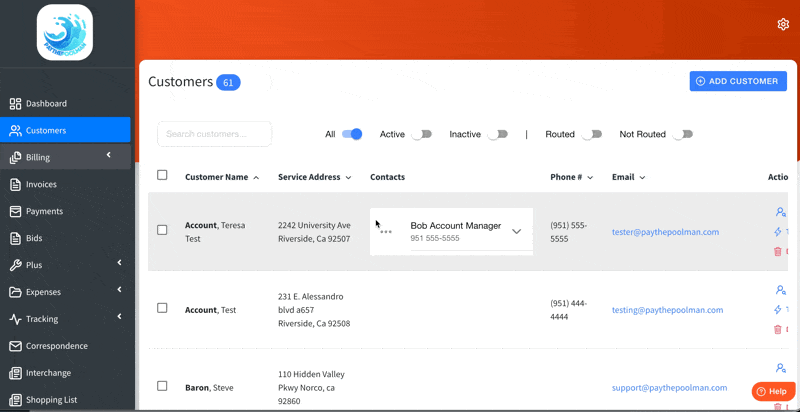Click support@paythepoolman.com email link
This screenshot has height=412, width=800.
(x=669, y=388)
